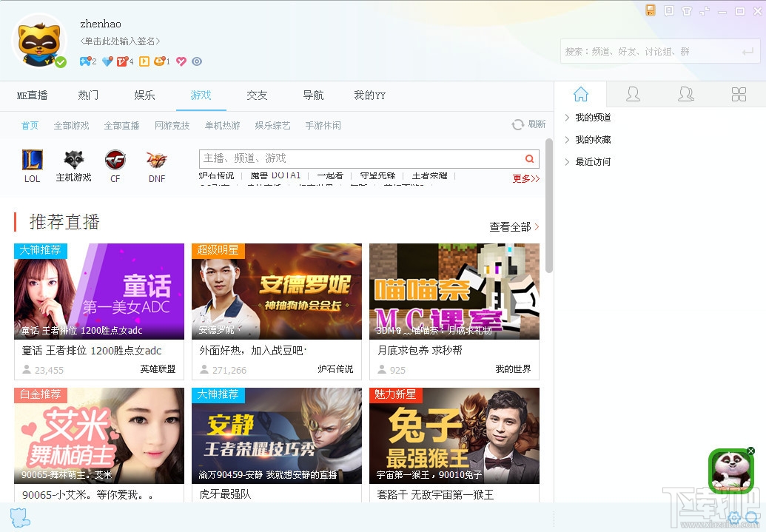Click the main content vertical scrollbar
The width and height of the screenshot is (766, 532).
tap(549, 205)
